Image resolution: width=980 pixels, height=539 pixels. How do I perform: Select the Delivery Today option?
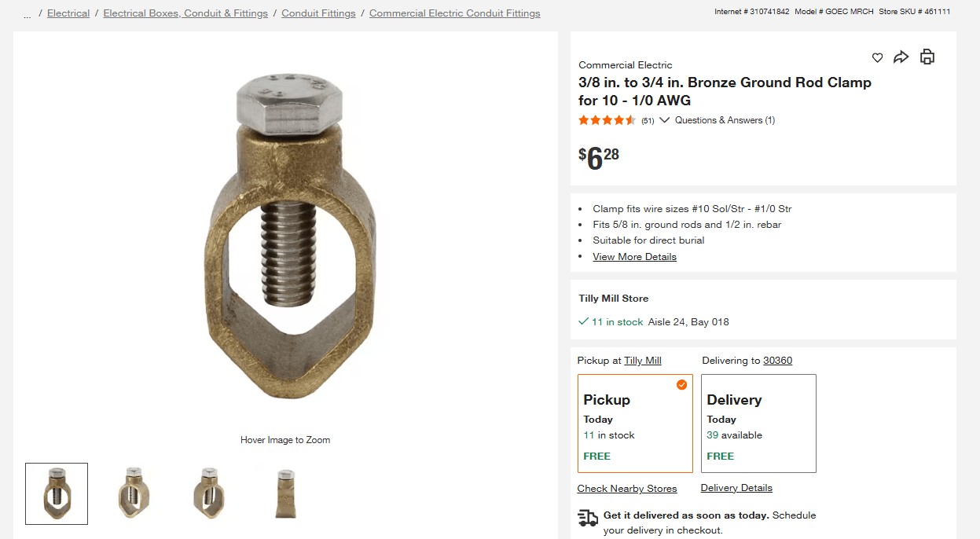pos(758,423)
